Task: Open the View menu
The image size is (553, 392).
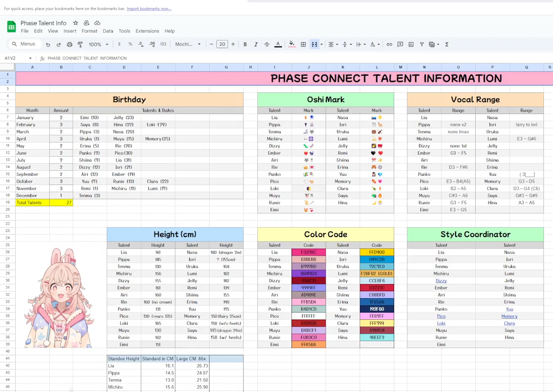Action: click(53, 31)
